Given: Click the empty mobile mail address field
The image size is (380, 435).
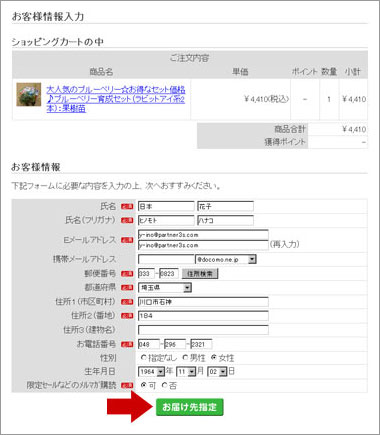Looking at the screenshot, I should (166, 259).
